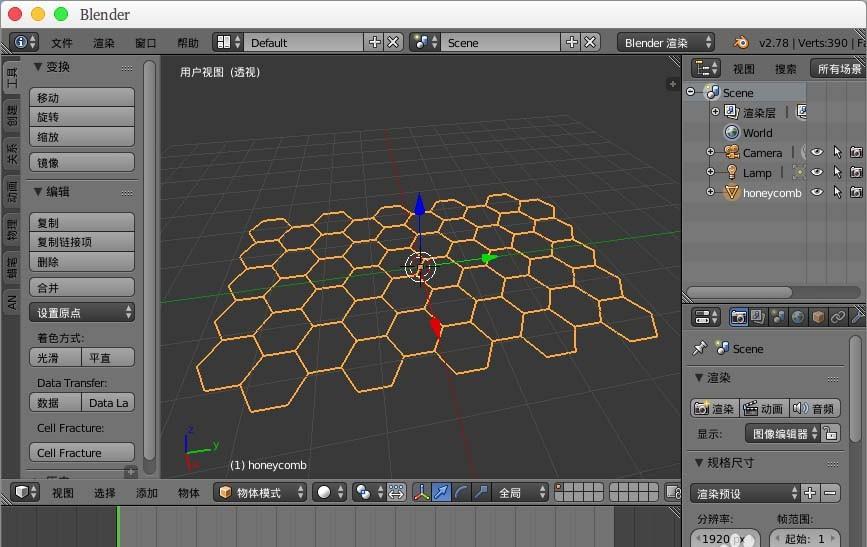Viewport: 867px width, 547px height.
Task: Toggle renderability camera icon for Lamp
Action: (856, 172)
